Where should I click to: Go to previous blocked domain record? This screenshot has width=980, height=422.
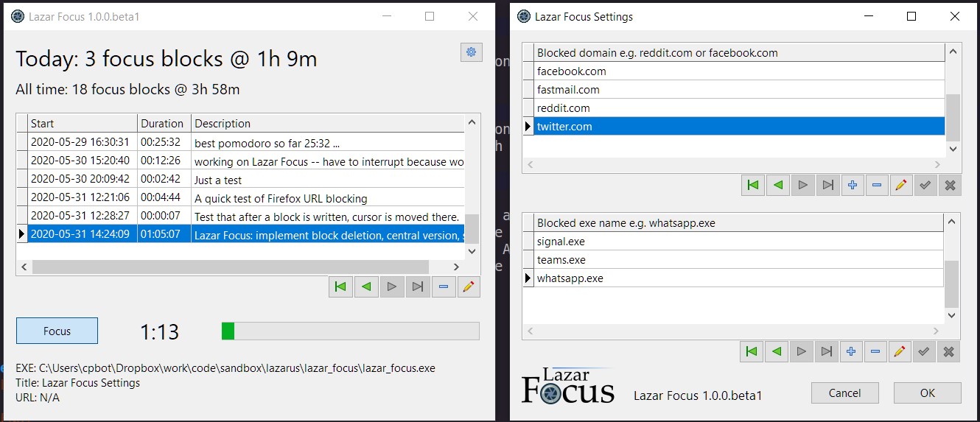[778, 186]
